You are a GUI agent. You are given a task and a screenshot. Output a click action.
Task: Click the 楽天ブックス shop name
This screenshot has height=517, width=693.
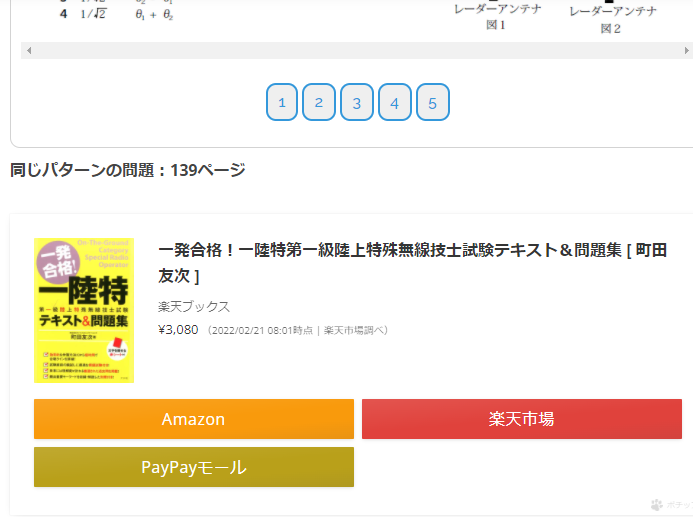pos(194,306)
